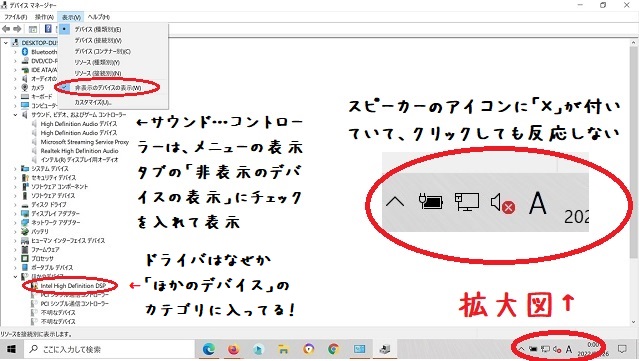Viewport: 639px width, 361px height.
Task: Click the DESKTOP computer root node icon
Action: pyautogui.click(x=15, y=43)
